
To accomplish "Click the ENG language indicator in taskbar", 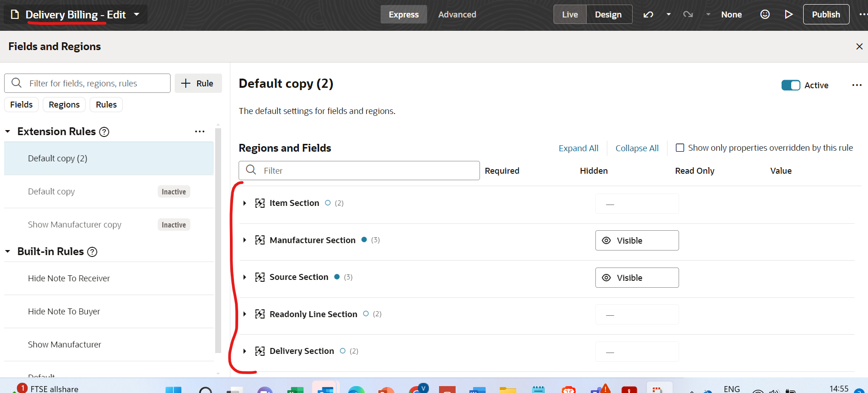I will click(731, 389).
